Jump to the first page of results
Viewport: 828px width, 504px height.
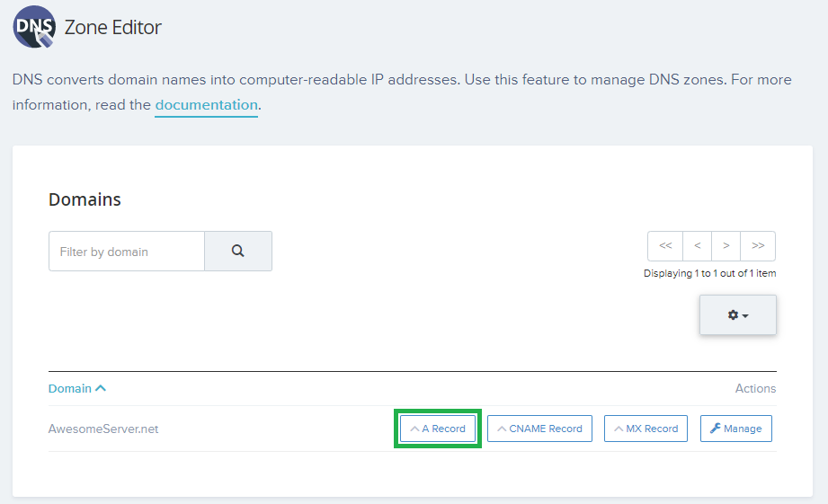click(x=664, y=246)
